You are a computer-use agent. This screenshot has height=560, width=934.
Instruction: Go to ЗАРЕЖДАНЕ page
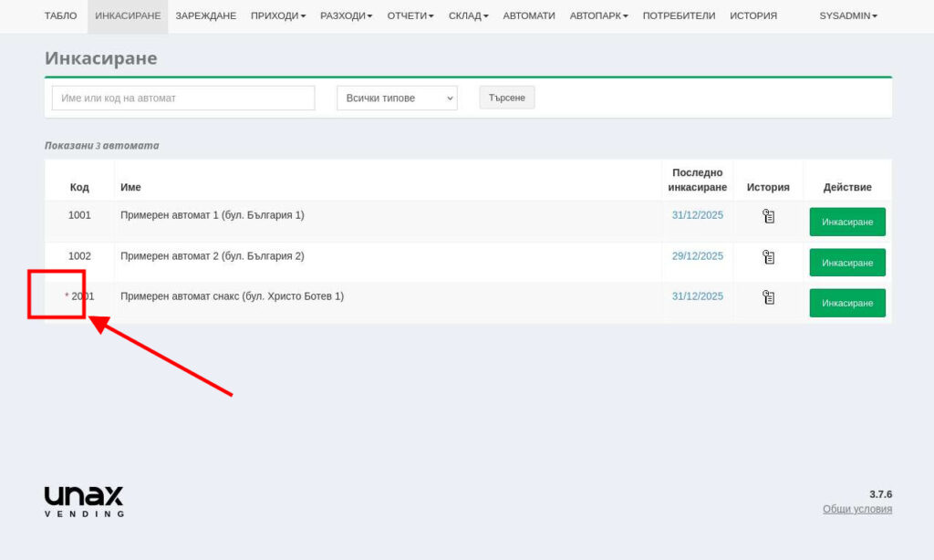[x=205, y=16]
